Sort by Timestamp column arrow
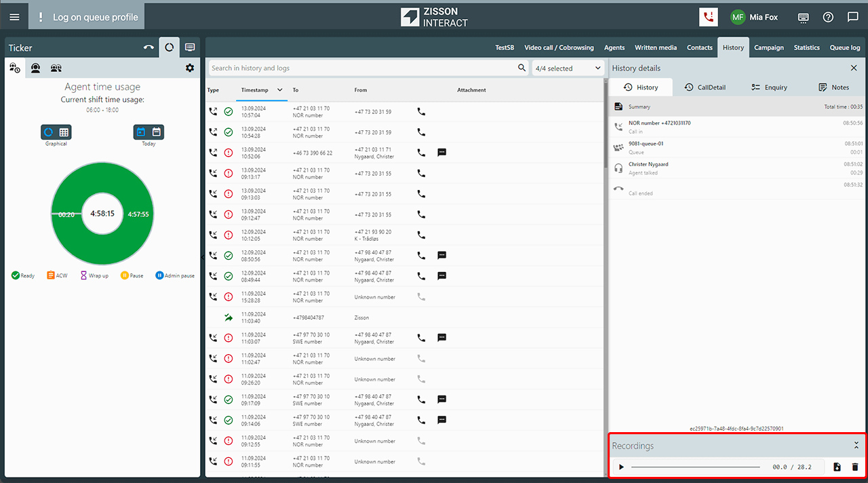Image resolution: width=868 pixels, height=483 pixels. pos(279,90)
